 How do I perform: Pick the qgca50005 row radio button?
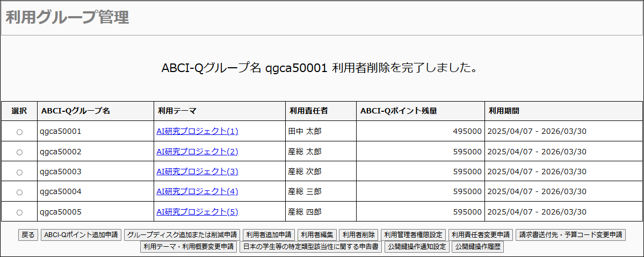[x=19, y=212]
